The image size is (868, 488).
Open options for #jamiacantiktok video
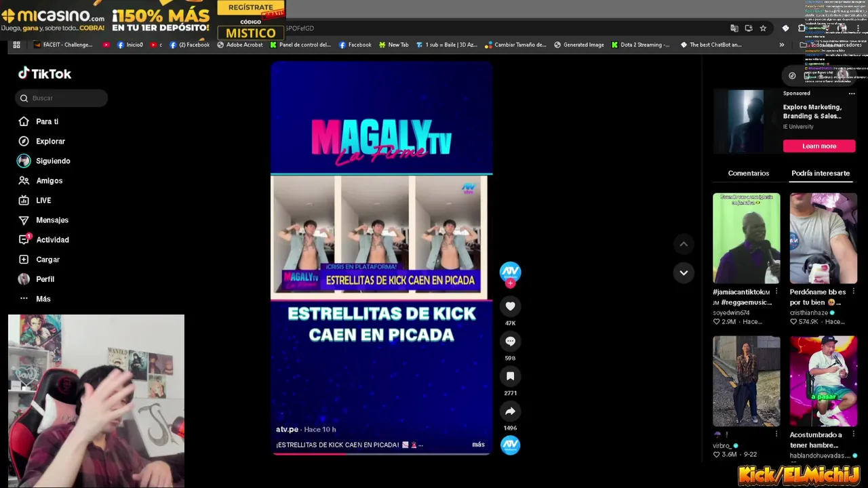pyautogui.click(x=776, y=291)
